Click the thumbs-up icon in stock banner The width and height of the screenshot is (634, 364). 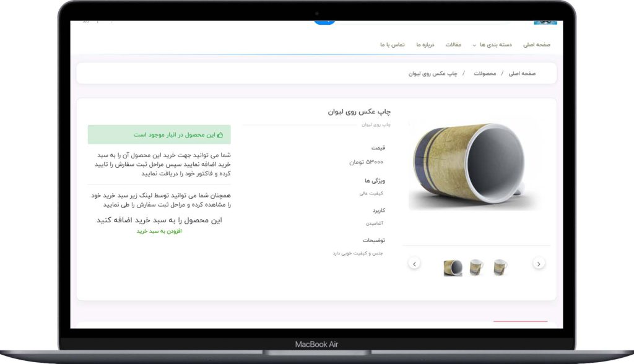pos(220,135)
